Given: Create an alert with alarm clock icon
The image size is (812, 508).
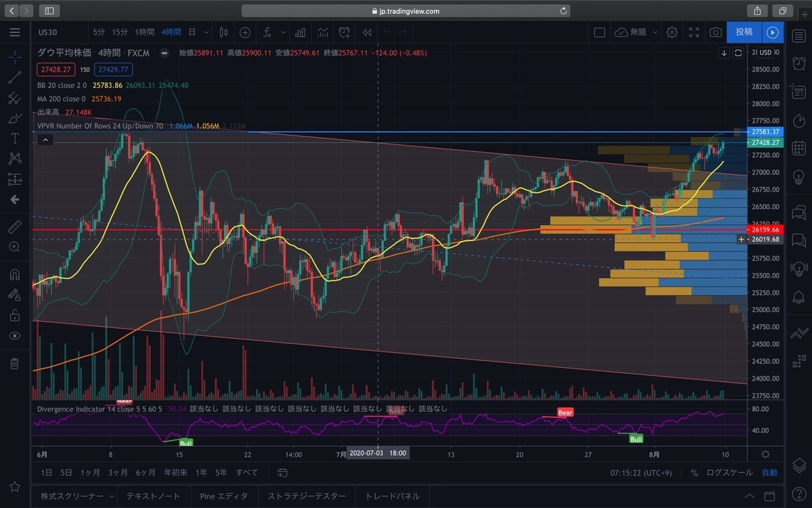Looking at the screenshot, I should 345,32.
